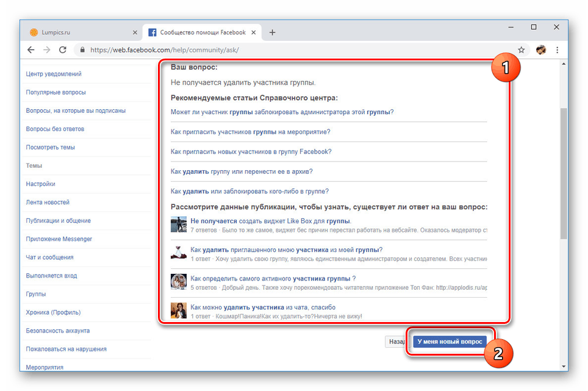Open post about Like Box widget
Image resolution: width=588 pixels, height=391 pixels.
click(x=271, y=221)
